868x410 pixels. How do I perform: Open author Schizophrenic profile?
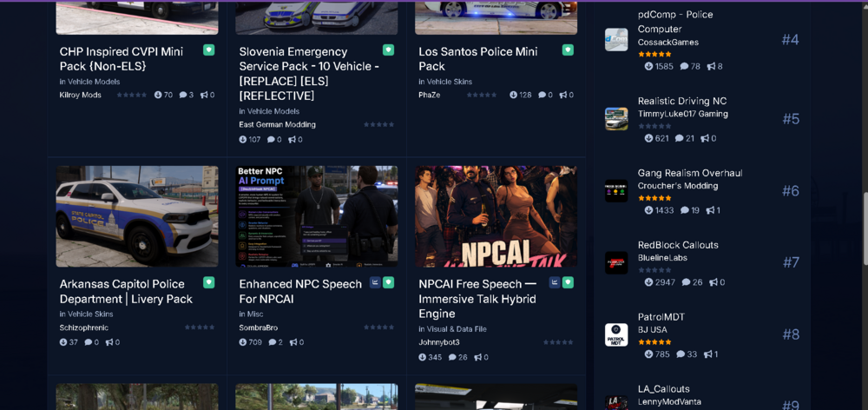click(84, 327)
